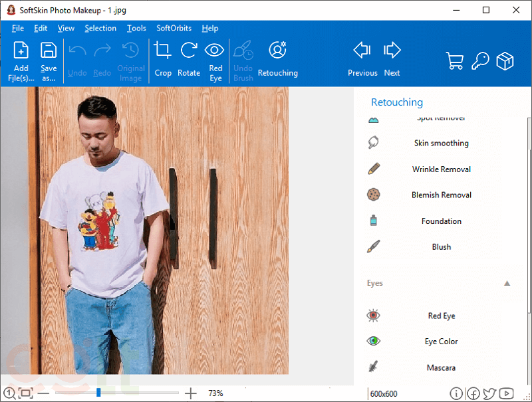Open the shopping cart purchase icon
The width and height of the screenshot is (532, 402).
[456, 61]
